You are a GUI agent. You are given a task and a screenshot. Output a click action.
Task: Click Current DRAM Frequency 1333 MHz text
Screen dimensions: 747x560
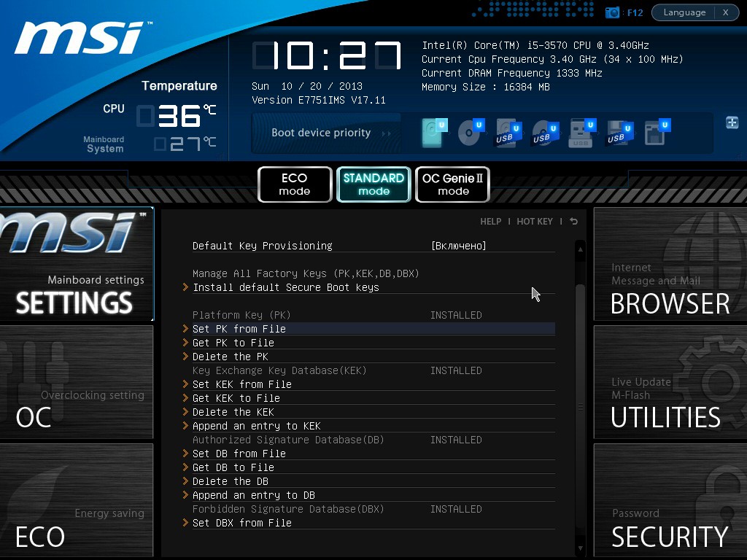click(511, 73)
